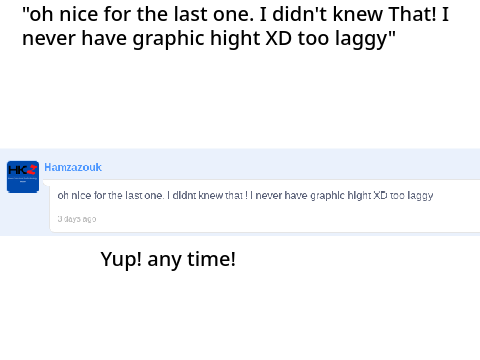Click 'graphic hight' in the large quote
The width and height of the screenshot is (480, 360).
click(196, 39)
